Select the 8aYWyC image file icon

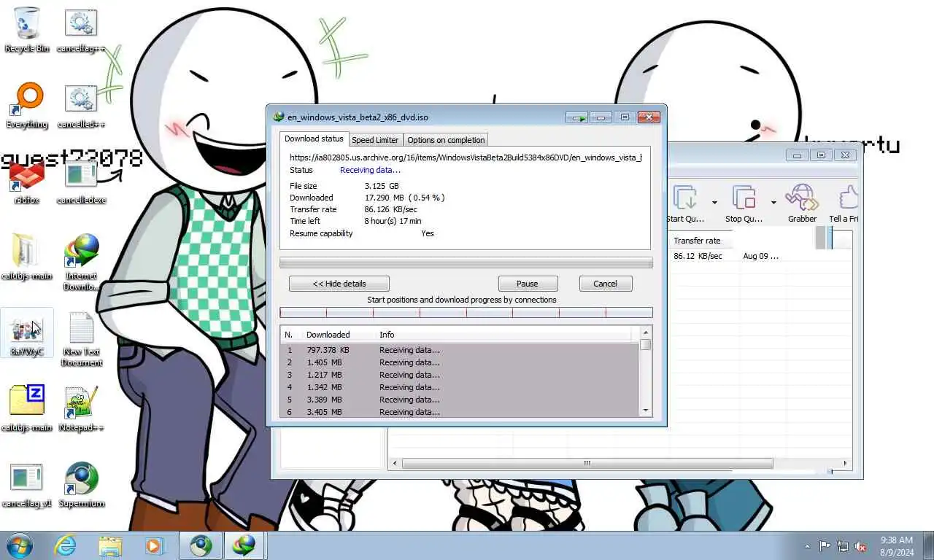27,333
